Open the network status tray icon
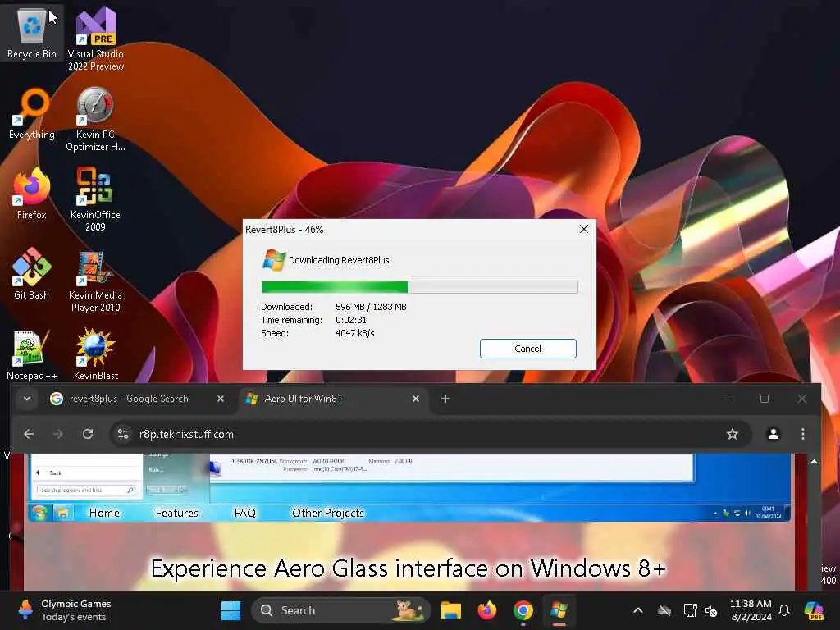840x630 pixels. (690, 610)
